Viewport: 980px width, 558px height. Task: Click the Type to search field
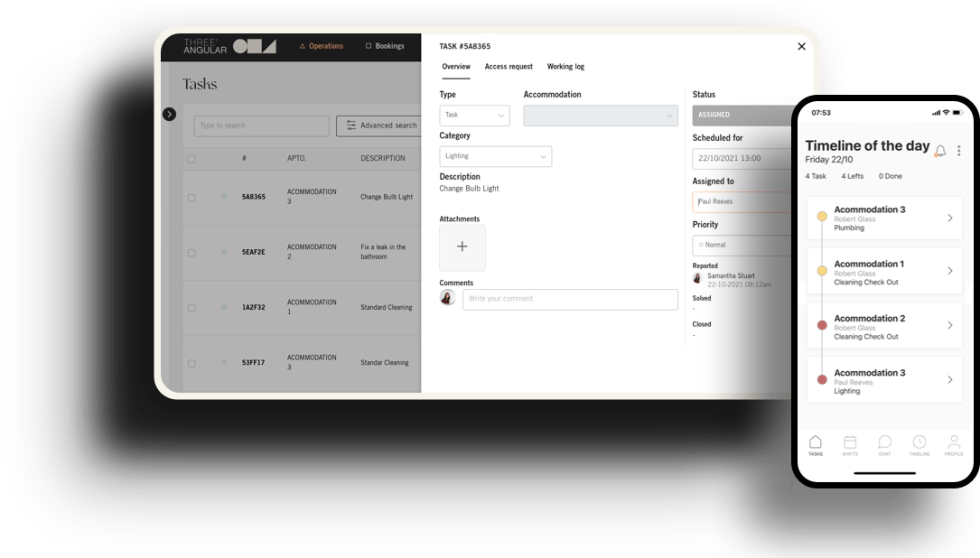(x=261, y=126)
